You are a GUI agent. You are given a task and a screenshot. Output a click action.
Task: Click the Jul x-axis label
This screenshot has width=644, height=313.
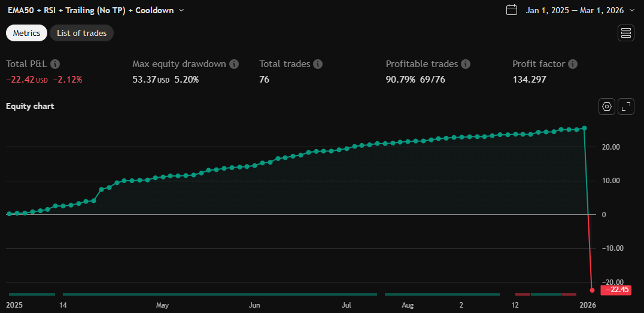pos(347,306)
